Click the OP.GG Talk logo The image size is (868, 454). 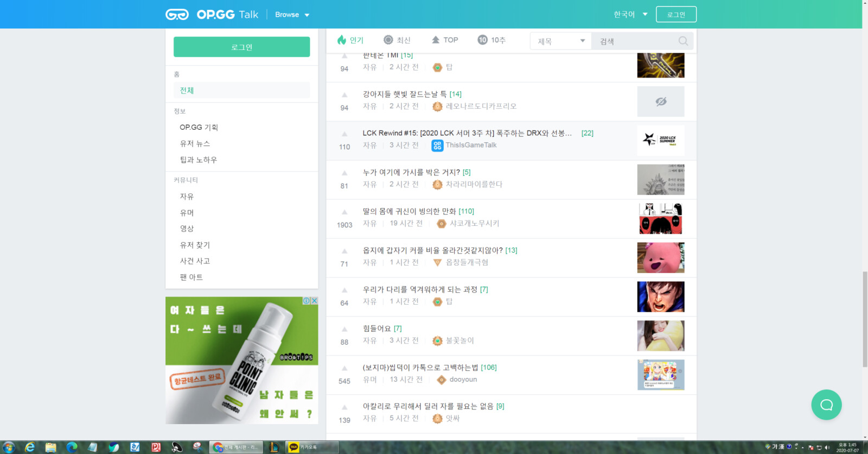point(212,15)
